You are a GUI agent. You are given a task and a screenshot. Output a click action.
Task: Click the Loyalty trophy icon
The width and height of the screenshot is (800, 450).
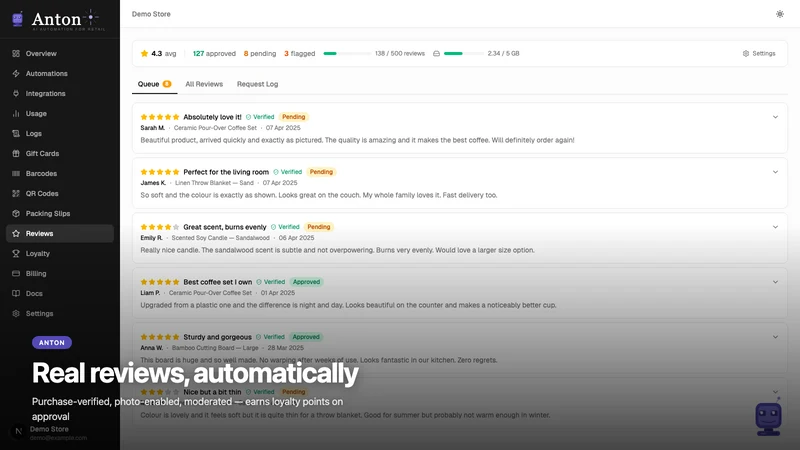pyautogui.click(x=16, y=254)
